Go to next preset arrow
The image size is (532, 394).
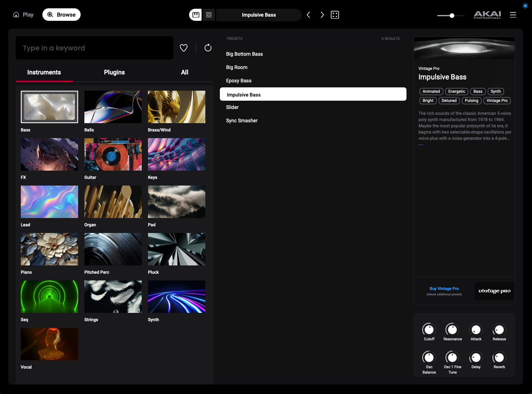(x=322, y=15)
